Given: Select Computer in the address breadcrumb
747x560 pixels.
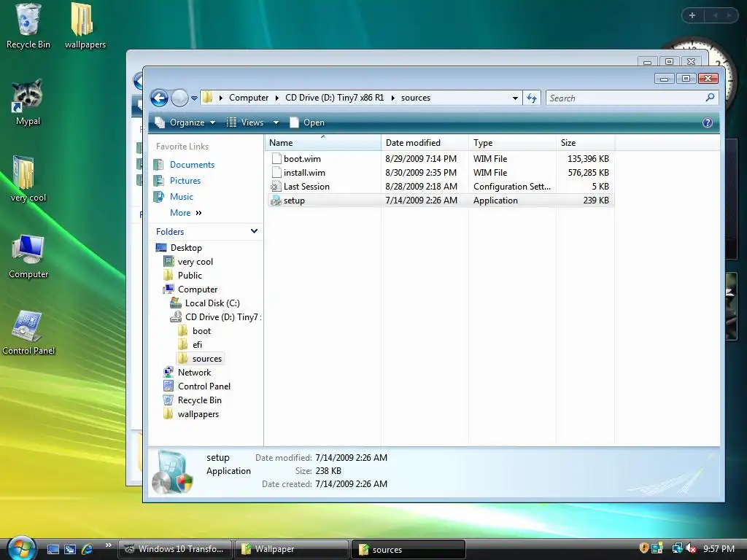Looking at the screenshot, I should 249,98.
